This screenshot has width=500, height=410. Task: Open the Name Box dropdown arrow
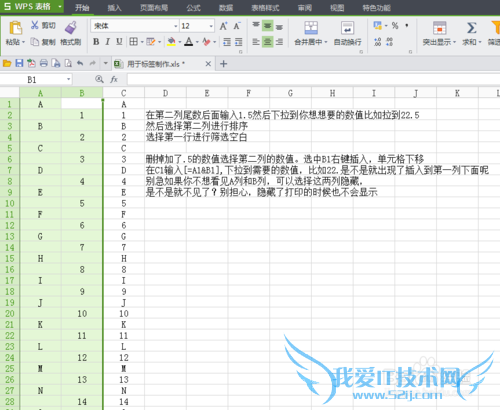pos(68,79)
